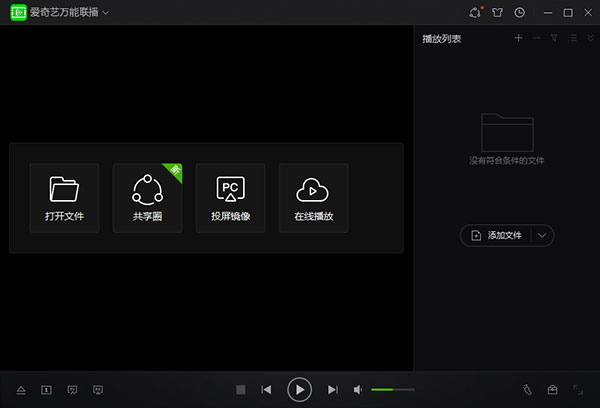Expand the 爱奇艺万能联播 title menu arrow

(106, 13)
